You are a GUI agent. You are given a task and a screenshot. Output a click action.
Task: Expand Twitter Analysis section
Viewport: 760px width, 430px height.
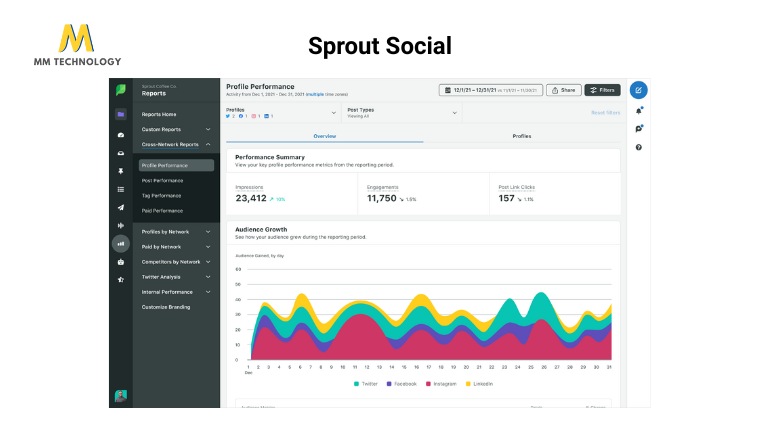click(176, 277)
